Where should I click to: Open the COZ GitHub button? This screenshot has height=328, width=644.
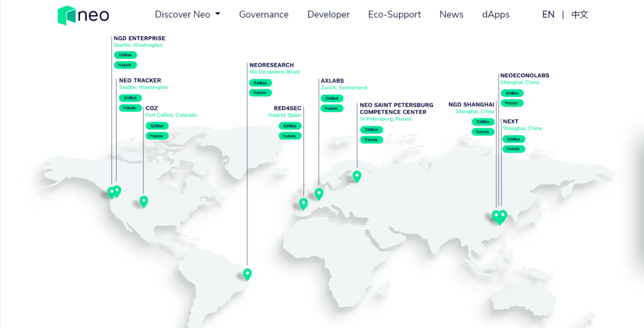pos(157,126)
